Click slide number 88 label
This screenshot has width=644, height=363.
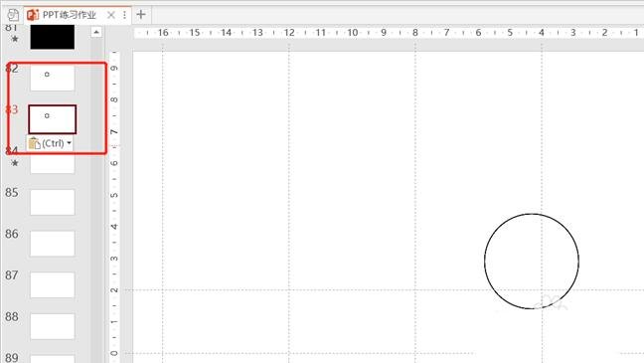pyautogui.click(x=12, y=316)
